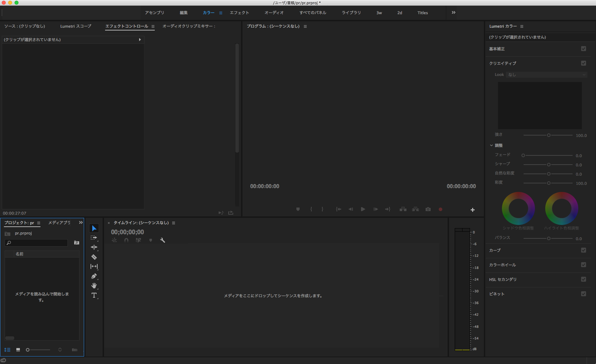Toggle the クリエイティブ section checkbox
The image size is (596, 364).
click(584, 63)
